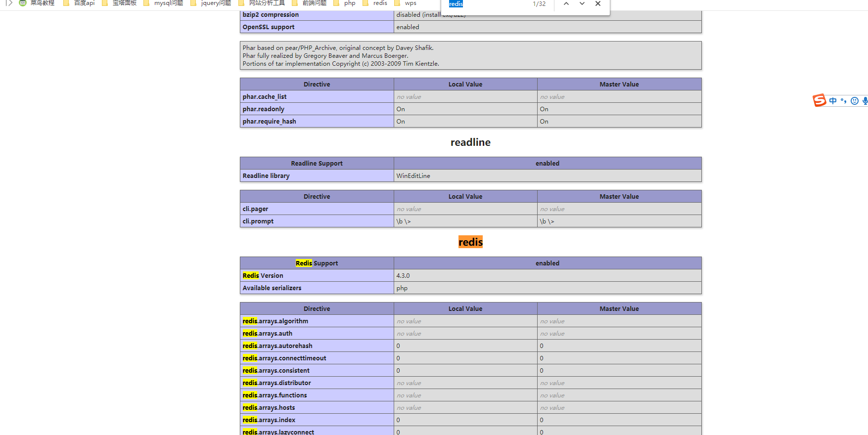Click the WinEditLine value
The image size is (868, 435).
[413, 176]
